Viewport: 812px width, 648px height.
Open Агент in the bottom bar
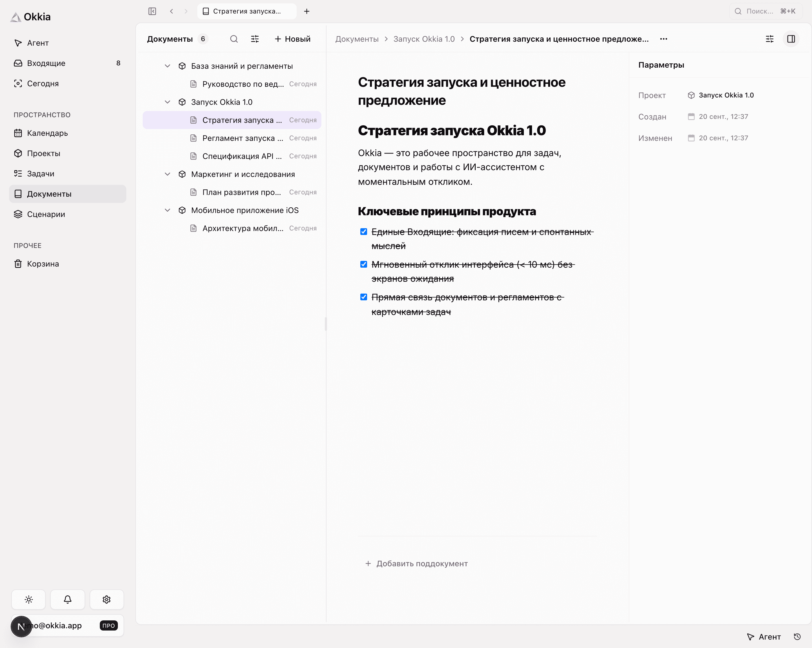764,637
